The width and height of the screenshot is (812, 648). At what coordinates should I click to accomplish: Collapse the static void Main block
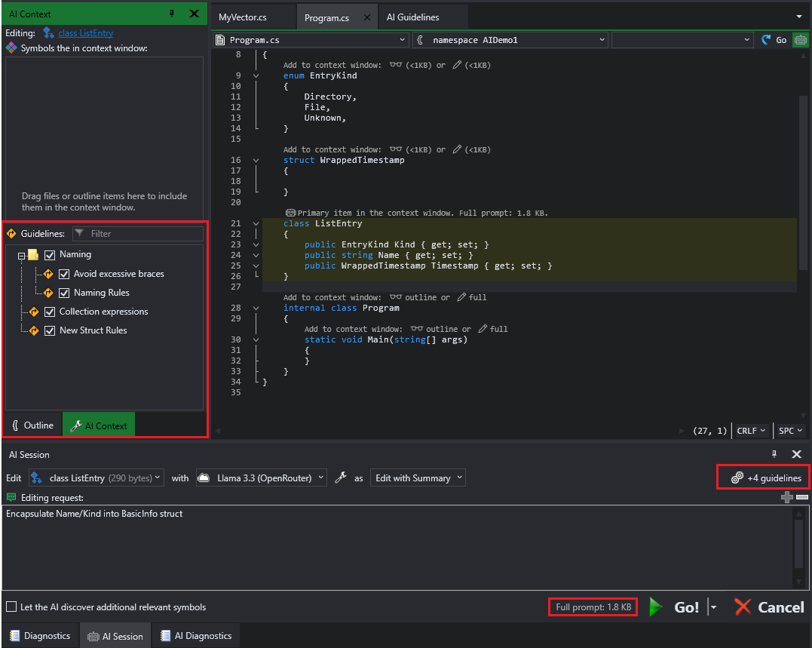tap(256, 339)
